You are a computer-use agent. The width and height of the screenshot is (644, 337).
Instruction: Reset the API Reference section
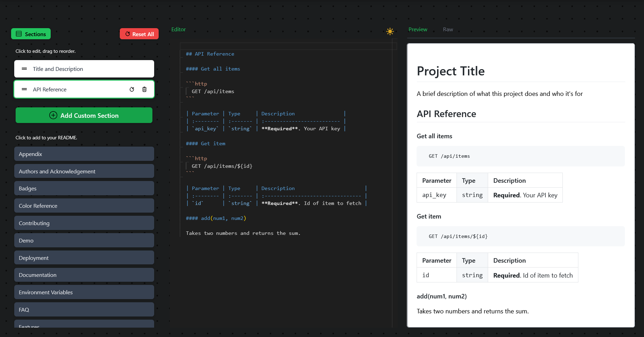tap(132, 89)
